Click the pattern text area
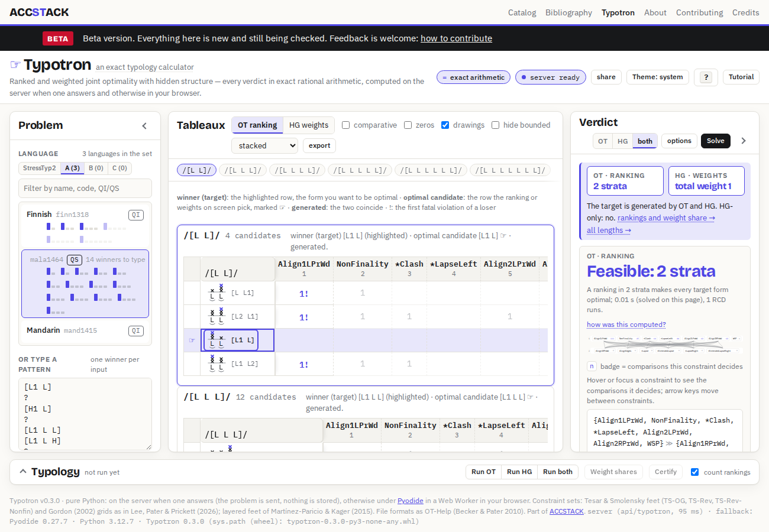Viewport: 769px width, 532px height. (x=85, y=414)
